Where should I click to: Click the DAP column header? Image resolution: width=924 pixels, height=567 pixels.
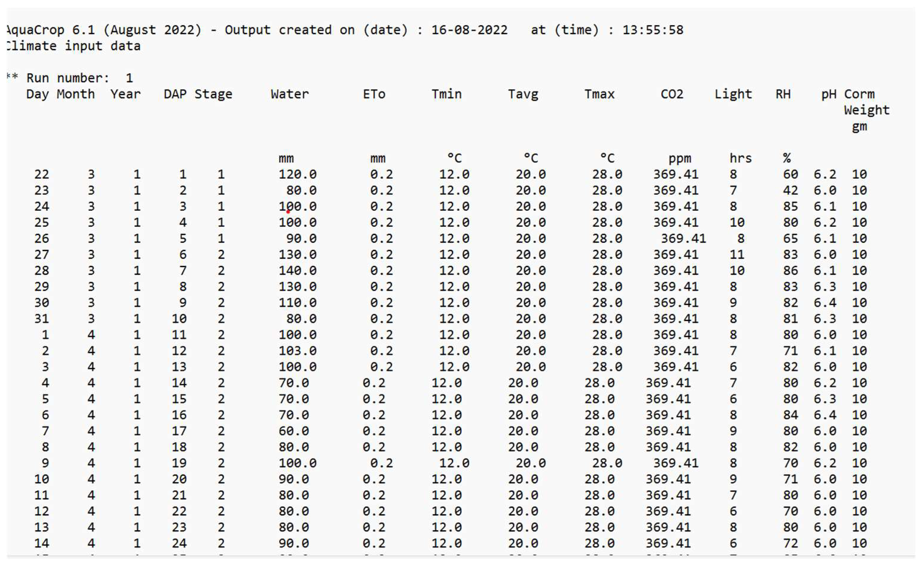point(175,94)
